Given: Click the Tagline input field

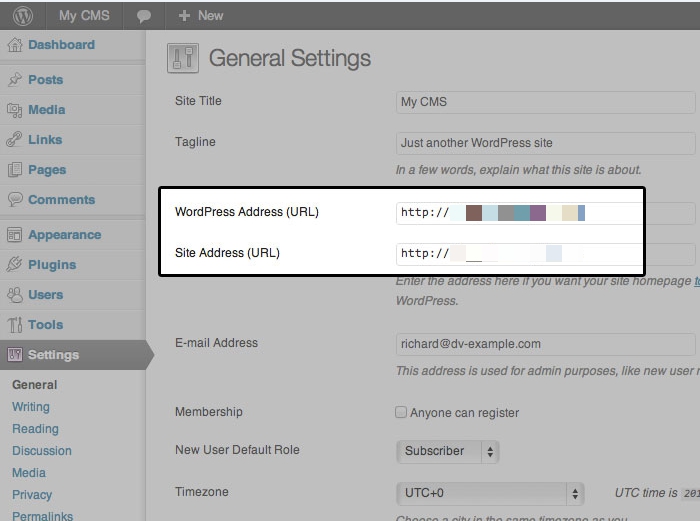Looking at the screenshot, I should 546,143.
